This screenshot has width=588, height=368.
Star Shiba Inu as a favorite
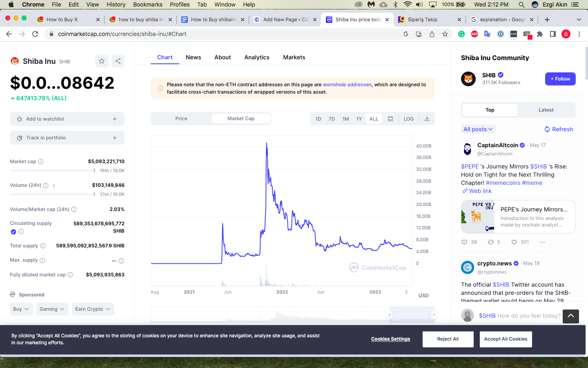102,61
